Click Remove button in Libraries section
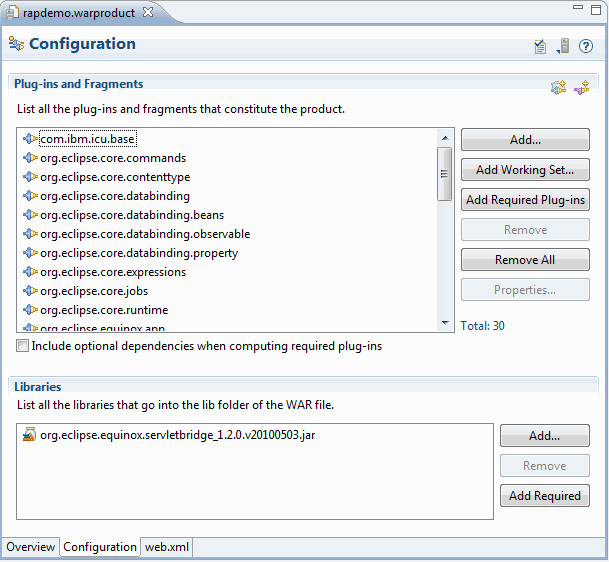 545,466
